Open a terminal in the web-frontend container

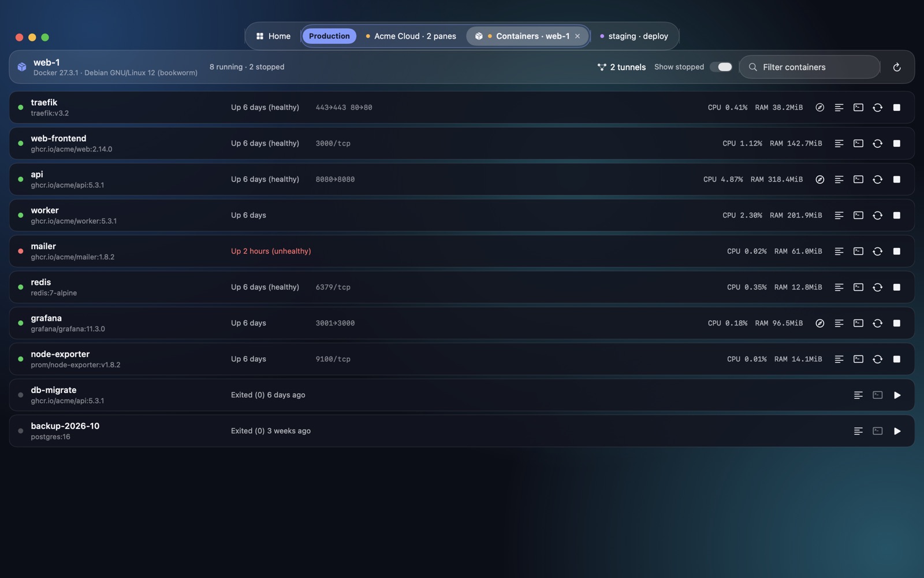coord(858,143)
